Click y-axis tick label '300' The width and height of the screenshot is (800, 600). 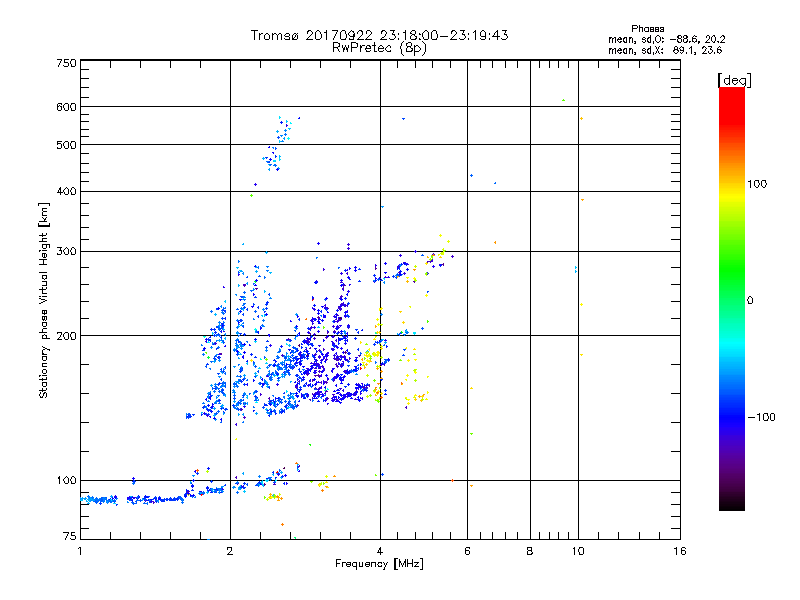pos(66,252)
